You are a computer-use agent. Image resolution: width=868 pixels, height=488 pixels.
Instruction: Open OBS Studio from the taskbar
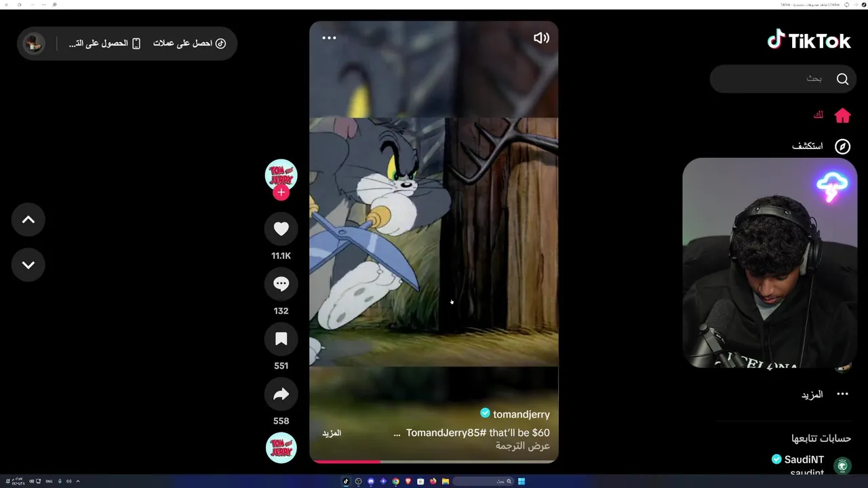click(x=359, y=481)
